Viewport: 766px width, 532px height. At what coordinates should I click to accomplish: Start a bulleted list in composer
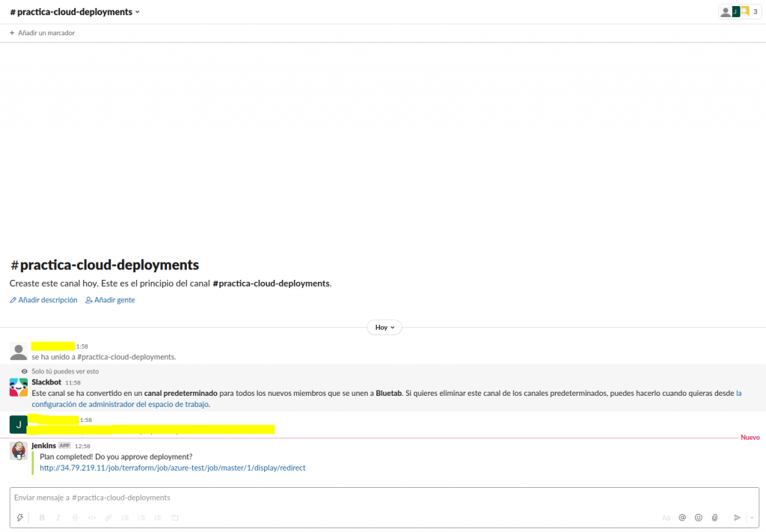(x=141, y=517)
